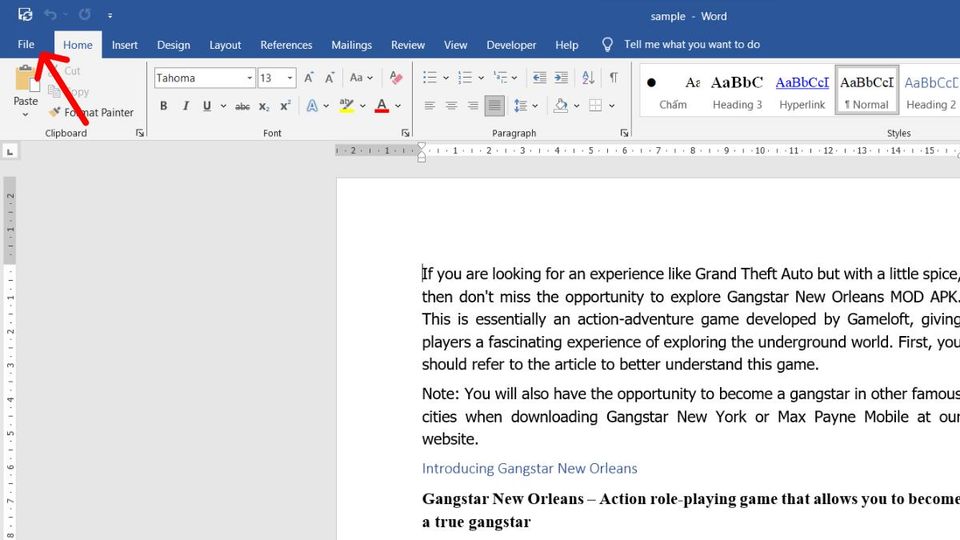The image size is (960, 540).
Task: Open the Change Case Aa dropdown
Action: pyautogui.click(x=361, y=78)
